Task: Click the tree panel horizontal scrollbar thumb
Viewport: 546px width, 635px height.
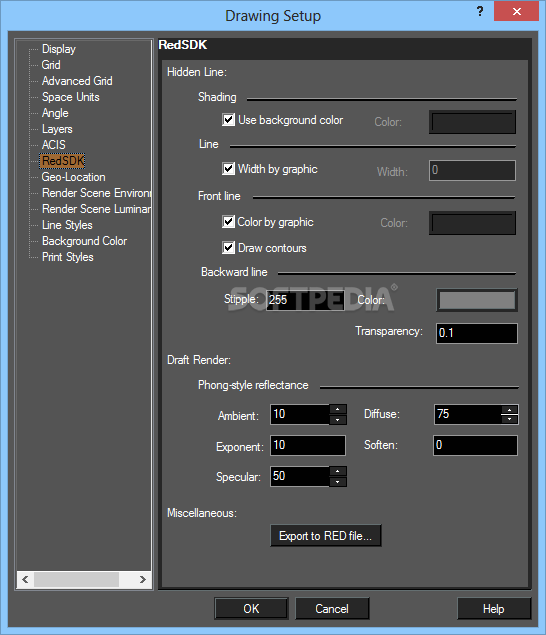Action: 76,580
